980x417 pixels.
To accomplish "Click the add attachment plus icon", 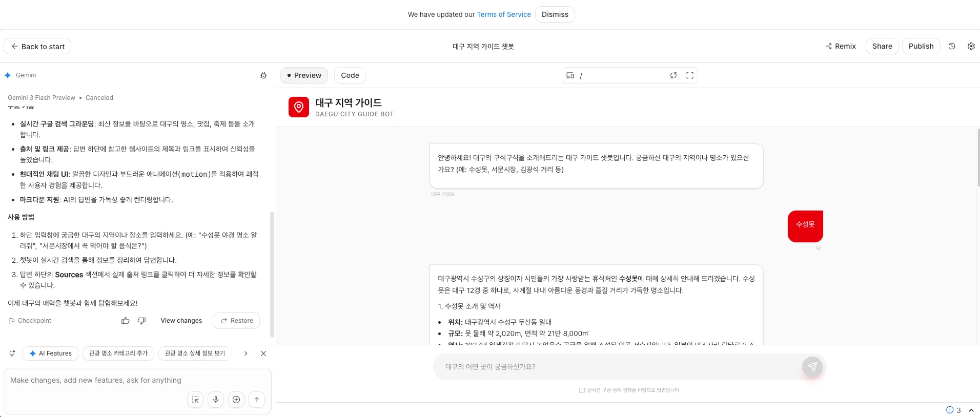I will (236, 400).
